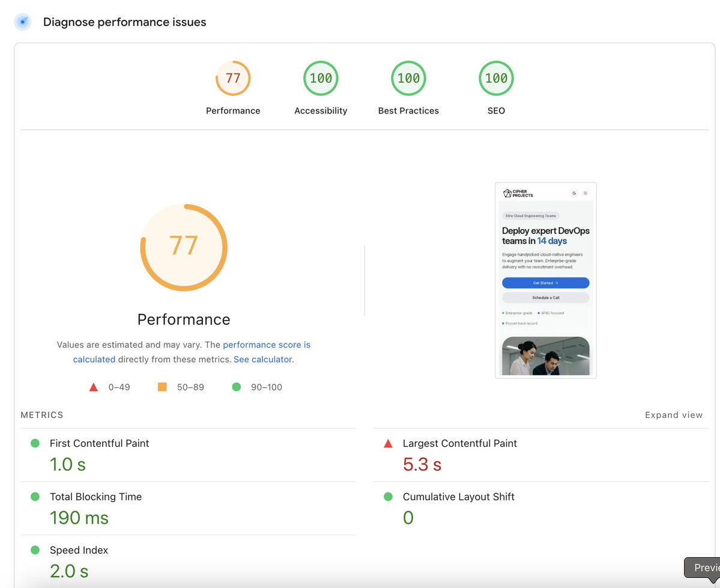This screenshot has width=720, height=588.
Task: Click the SEO score gauge 100
Action: tap(496, 78)
